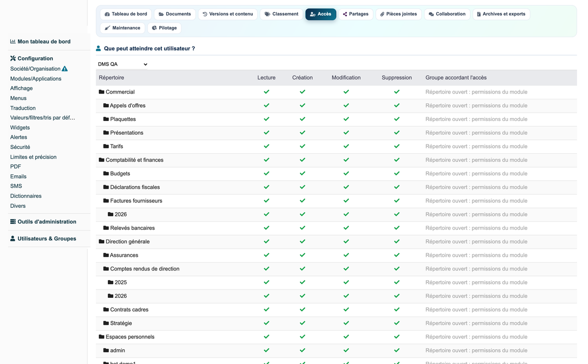Click the tags icon on the Classement tab
The width and height of the screenshot is (588, 364).
click(268, 14)
